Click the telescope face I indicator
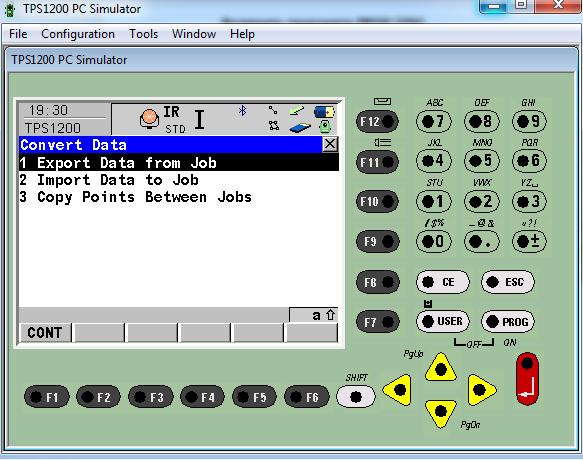Screen dimensions: 583x460 200,119
